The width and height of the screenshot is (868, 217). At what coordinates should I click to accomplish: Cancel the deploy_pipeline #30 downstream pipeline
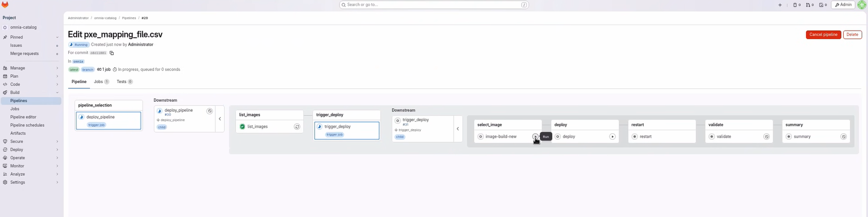click(210, 111)
